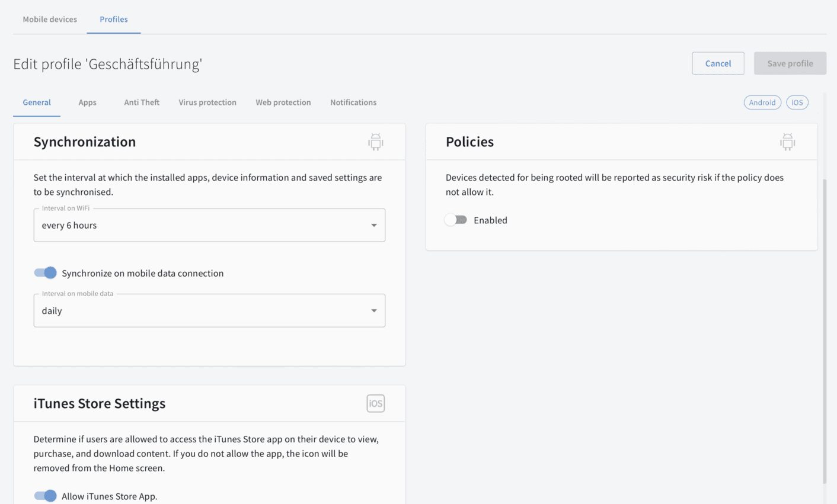The image size is (837, 504).
Task: Click the iOS icon in iTunes Store Settings
Action: [x=375, y=403]
